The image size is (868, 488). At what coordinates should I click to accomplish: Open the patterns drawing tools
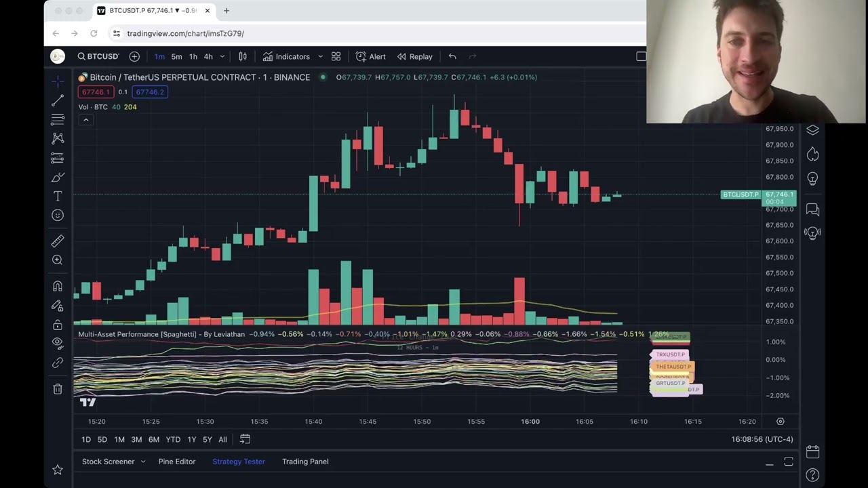click(58, 138)
